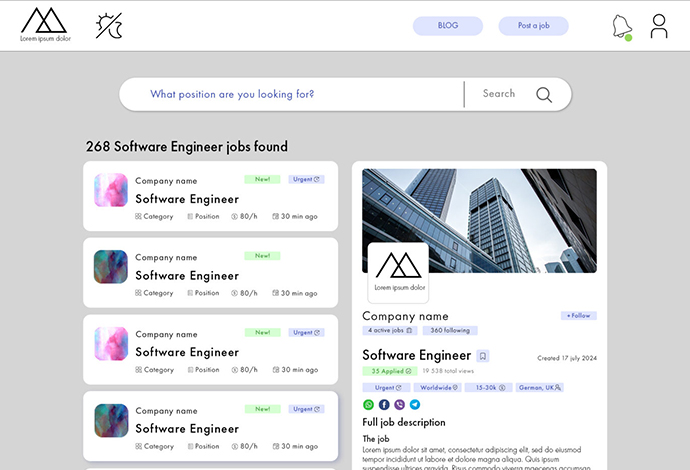This screenshot has height=470, width=690.
Task: Select the 'German, UK' language tag
Action: tap(540, 388)
